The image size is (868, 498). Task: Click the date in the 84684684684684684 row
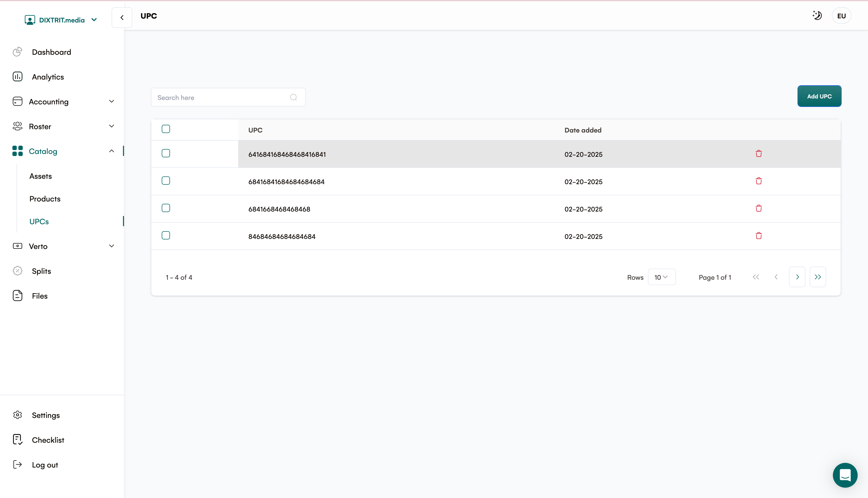click(584, 236)
